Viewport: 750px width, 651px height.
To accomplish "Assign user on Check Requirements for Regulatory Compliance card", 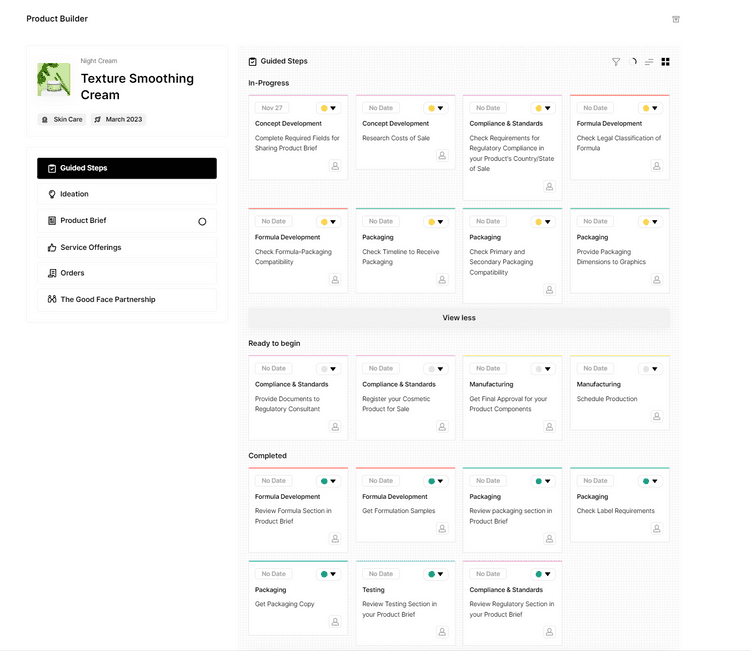I will (x=550, y=187).
